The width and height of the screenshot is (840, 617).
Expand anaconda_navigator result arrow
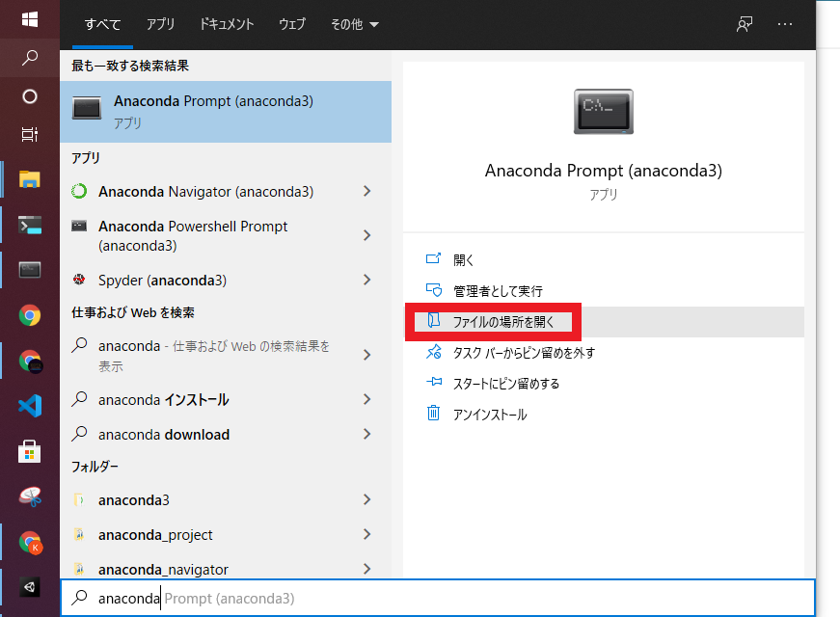[367, 569]
